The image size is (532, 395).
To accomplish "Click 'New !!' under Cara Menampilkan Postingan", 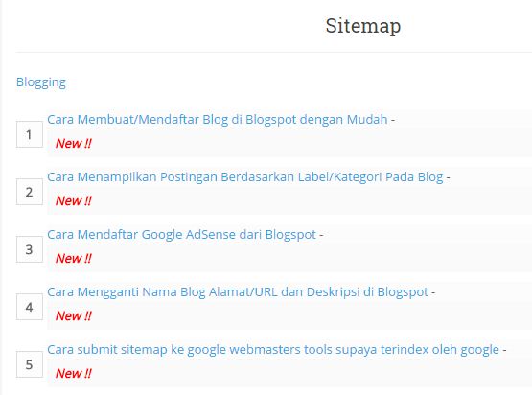I will [x=74, y=201].
